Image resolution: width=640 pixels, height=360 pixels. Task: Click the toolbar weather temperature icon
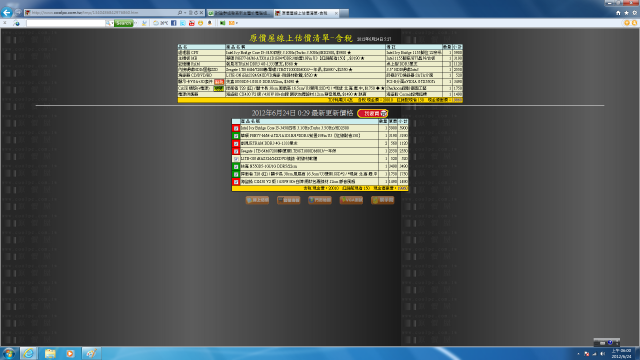[161, 23]
